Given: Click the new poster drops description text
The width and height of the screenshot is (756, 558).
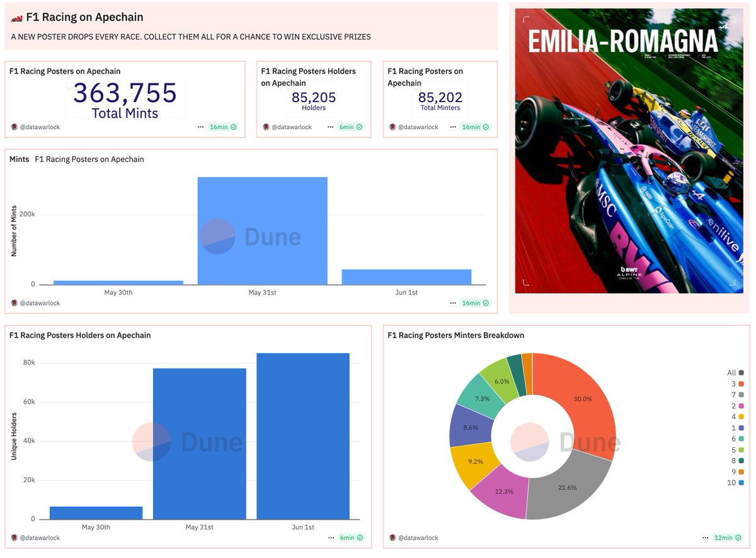Looking at the screenshot, I should 191,37.
